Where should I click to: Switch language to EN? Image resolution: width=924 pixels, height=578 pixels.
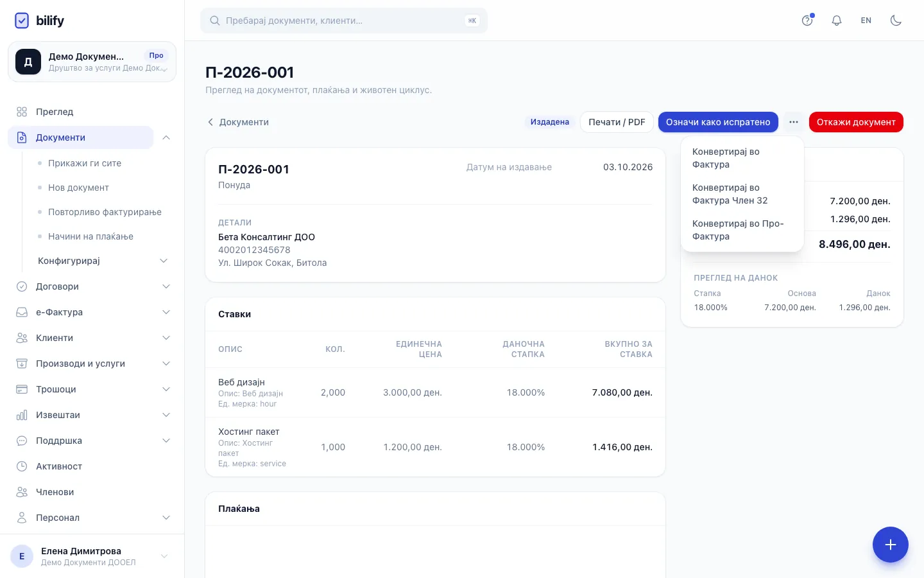point(866,21)
